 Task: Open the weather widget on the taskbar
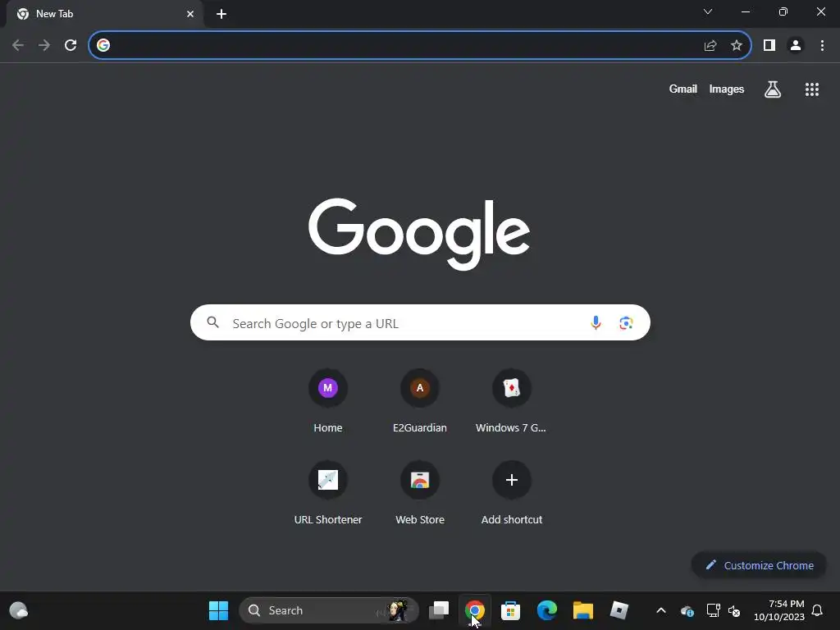pos(19,610)
